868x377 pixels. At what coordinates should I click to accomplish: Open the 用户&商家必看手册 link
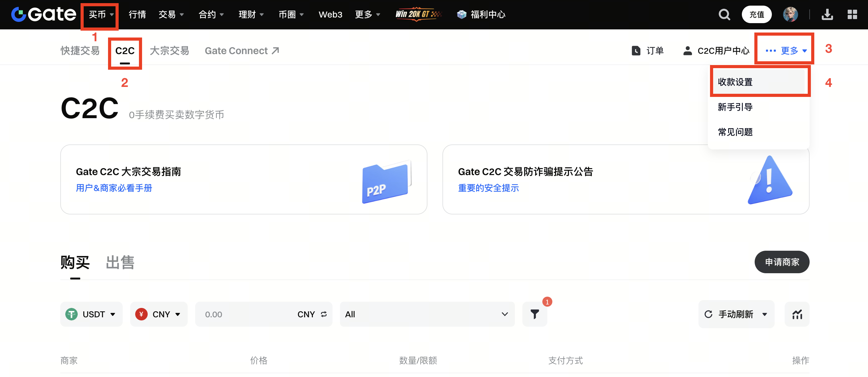114,188
